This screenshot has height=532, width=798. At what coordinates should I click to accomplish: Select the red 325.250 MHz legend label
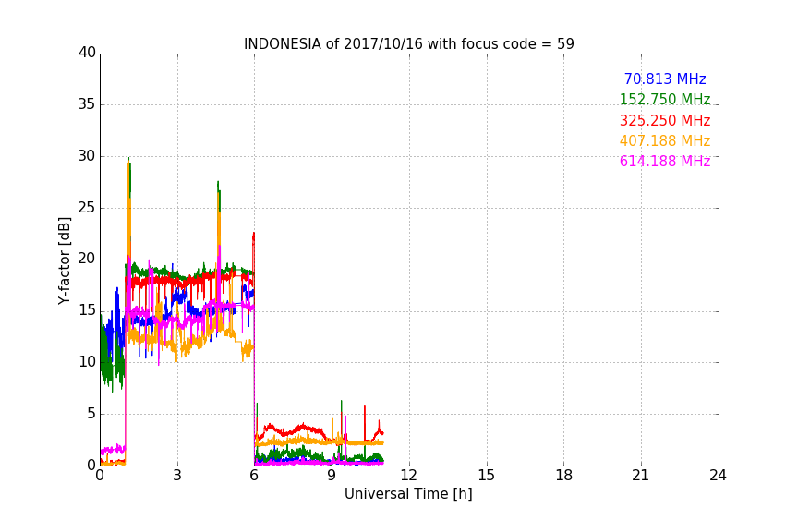pyautogui.click(x=665, y=120)
